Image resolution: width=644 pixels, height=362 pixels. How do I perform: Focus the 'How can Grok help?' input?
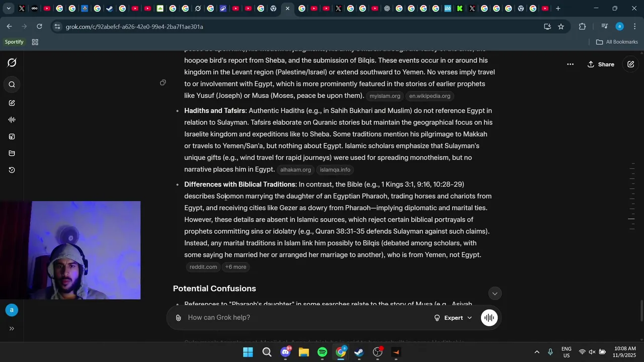pyautogui.click(x=307, y=318)
